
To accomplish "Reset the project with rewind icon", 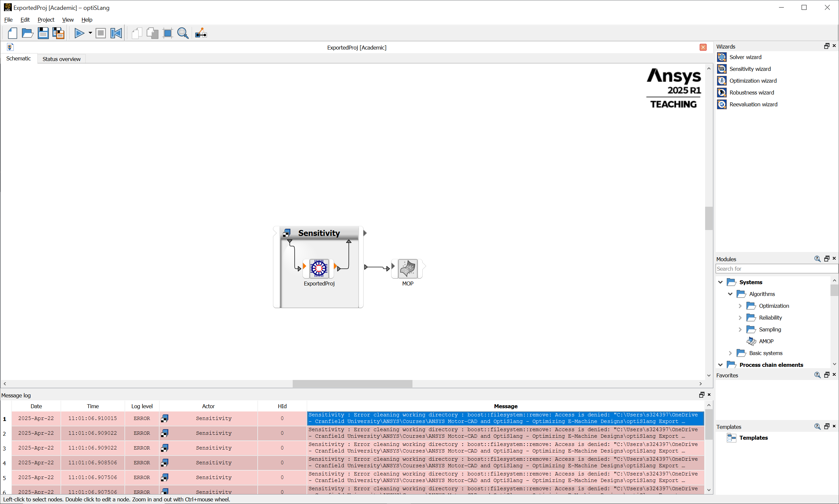I will coord(116,33).
